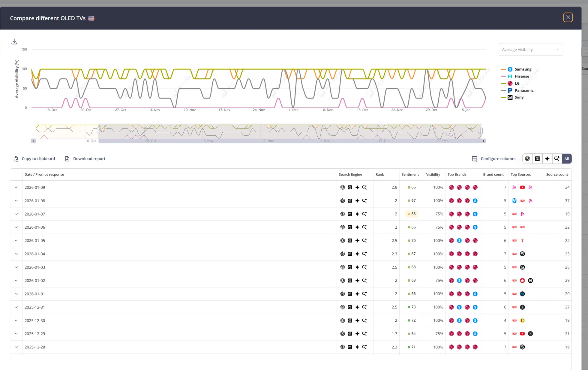Viewport: 588px width, 370px height.
Task: Click YouTube source icon in 2026-01-09 row
Action: pyautogui.click(x=522, y=187)
